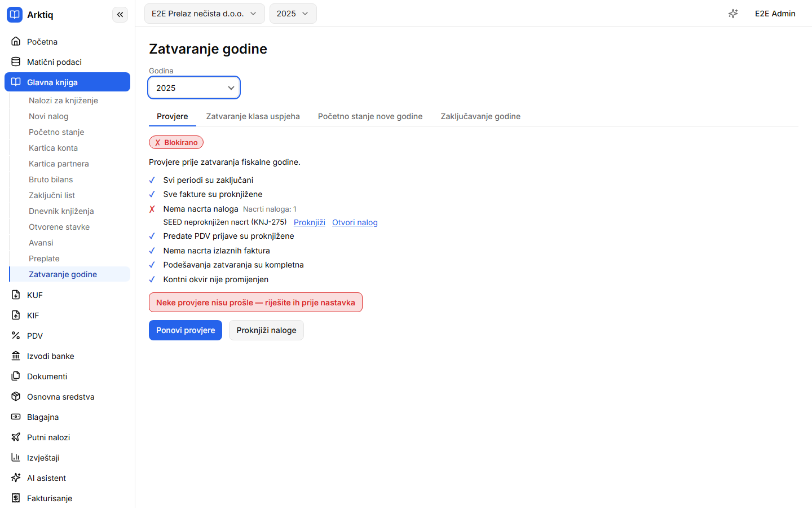812x508 pixels.
Task: Click the Proknjiži link for KNJ-275
Action: coord(310,222)
